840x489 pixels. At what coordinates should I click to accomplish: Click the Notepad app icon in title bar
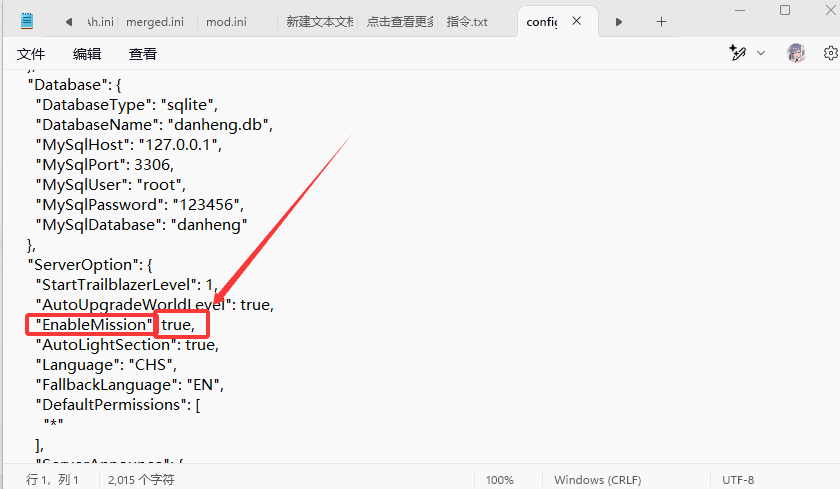pos(27,21)
